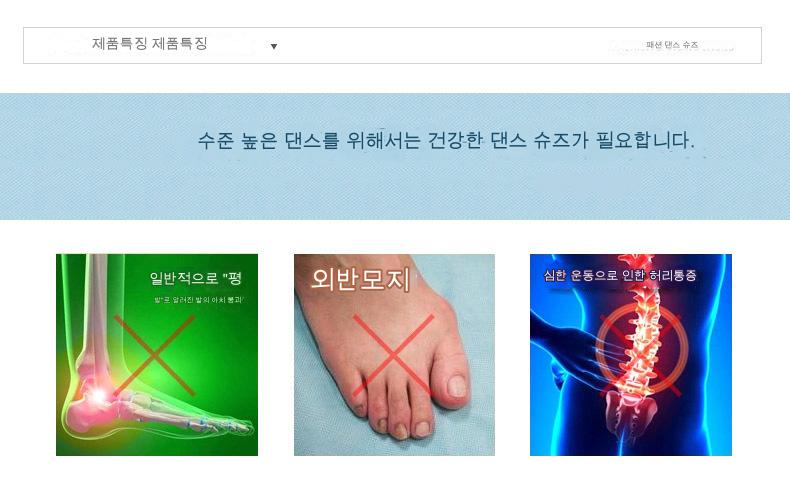Open the green flat-foot skeleton image
790x489 pixels.
[157, 355]
